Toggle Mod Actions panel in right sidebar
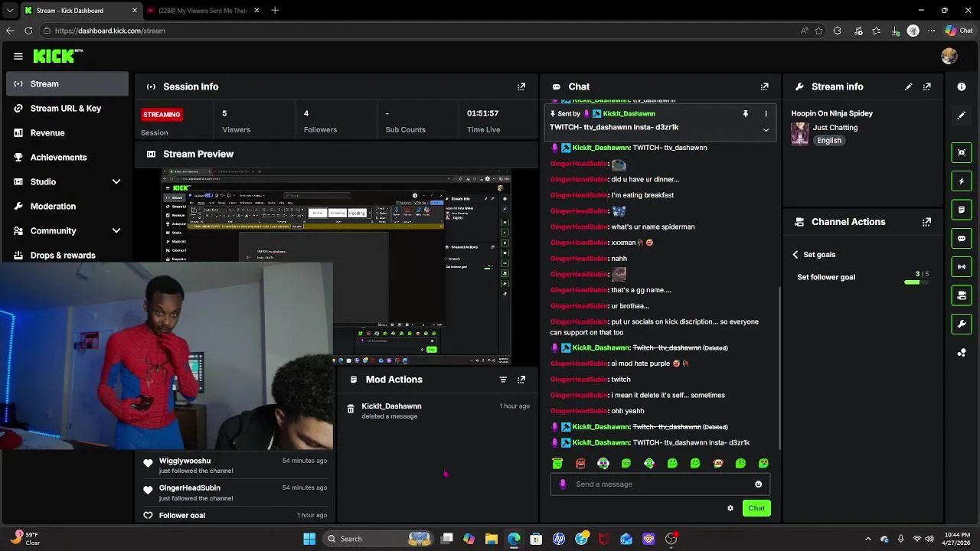This screenshot has width=980, height=551. pos(962,210)
